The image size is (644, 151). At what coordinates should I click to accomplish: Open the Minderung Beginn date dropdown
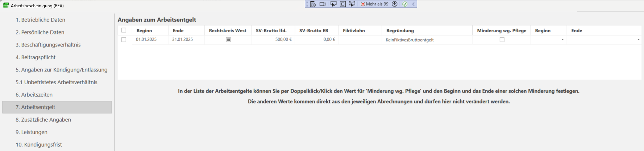[x=562, y=40]
